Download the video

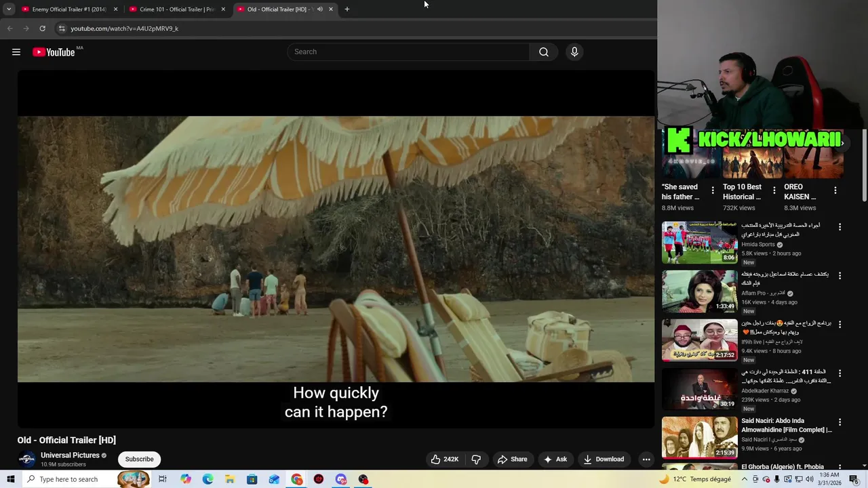pos(604,460)
